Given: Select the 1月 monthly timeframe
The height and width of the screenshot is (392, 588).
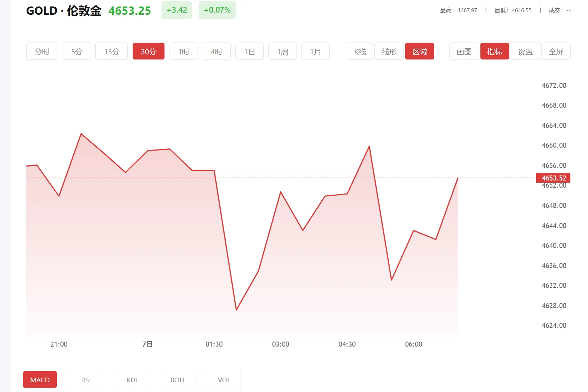Looking at the screenshot, I should tap(315, 51).
